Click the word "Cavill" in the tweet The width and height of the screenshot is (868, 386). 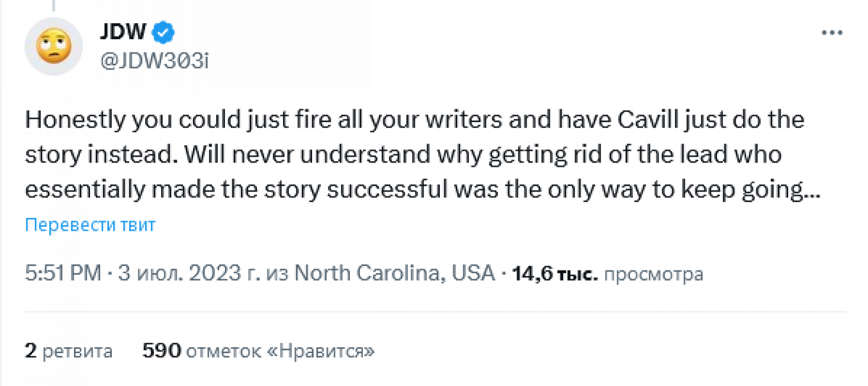pyautogui.click(x=648, y=119)
